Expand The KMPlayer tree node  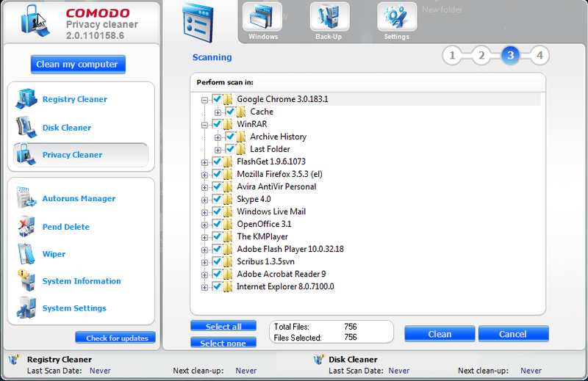(204, 238)
